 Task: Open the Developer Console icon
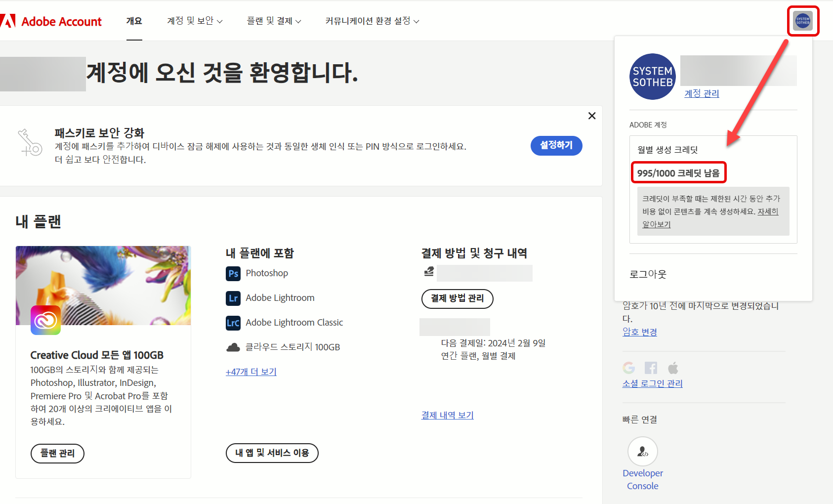[643, 452]
